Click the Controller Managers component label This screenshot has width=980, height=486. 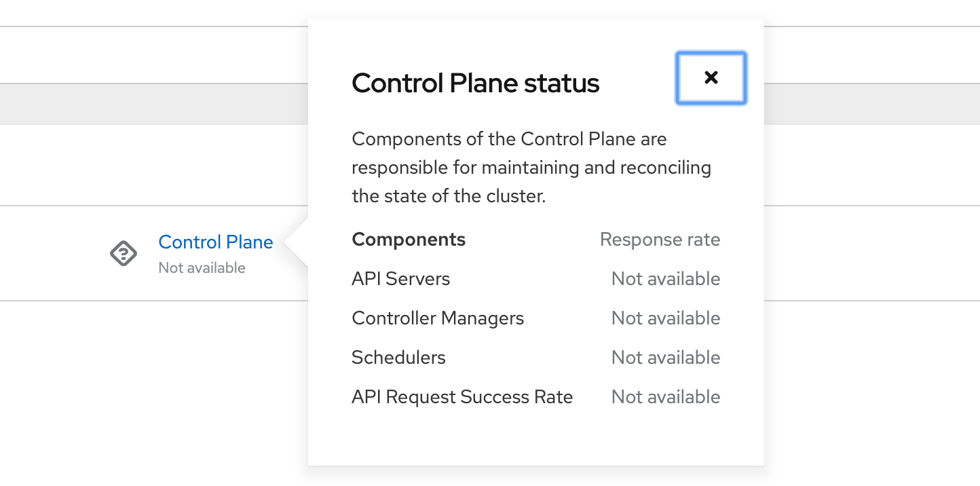click(x=438, y=318)
